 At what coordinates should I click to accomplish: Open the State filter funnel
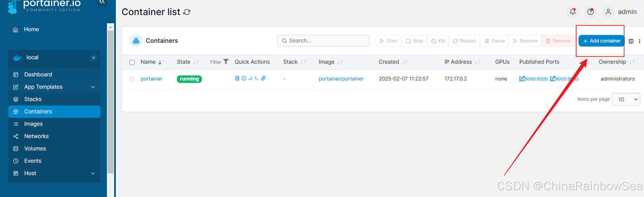(x=226, y=62)
